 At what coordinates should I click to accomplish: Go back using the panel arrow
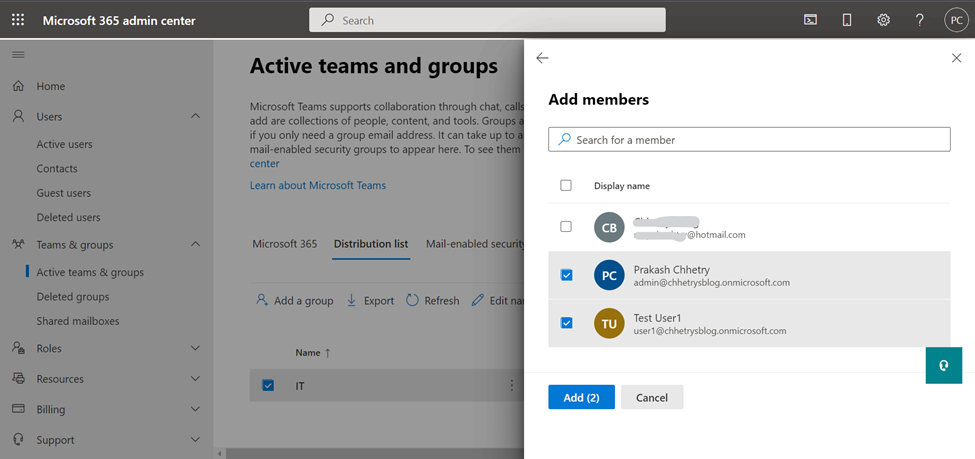click(x=542, y=58)
